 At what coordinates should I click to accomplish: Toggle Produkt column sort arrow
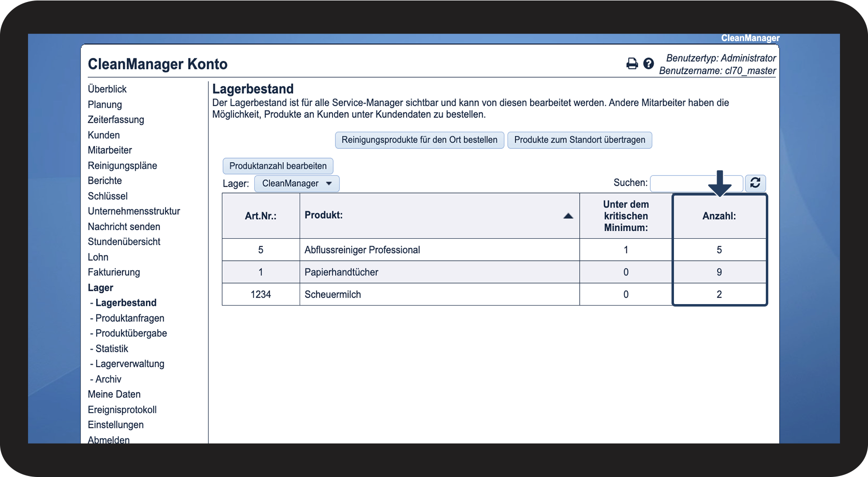[568, 216]
